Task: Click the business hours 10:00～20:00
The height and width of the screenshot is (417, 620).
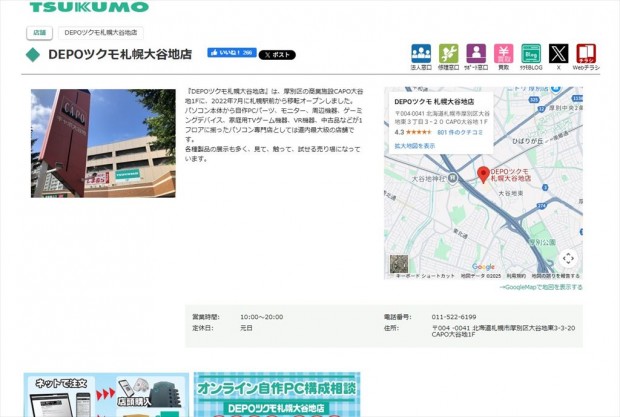Action: click(x=261, y=317)
